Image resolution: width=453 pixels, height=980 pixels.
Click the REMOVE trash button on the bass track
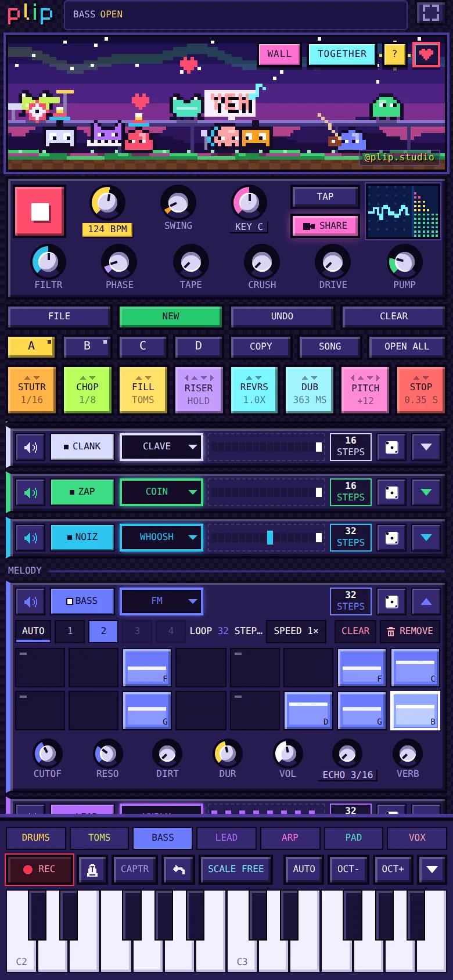410,631
